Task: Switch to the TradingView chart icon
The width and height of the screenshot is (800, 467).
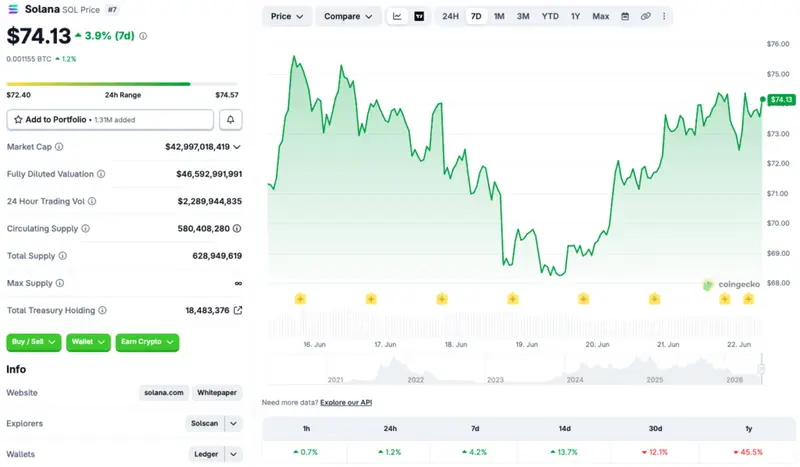Action: [x=419, y=16]
